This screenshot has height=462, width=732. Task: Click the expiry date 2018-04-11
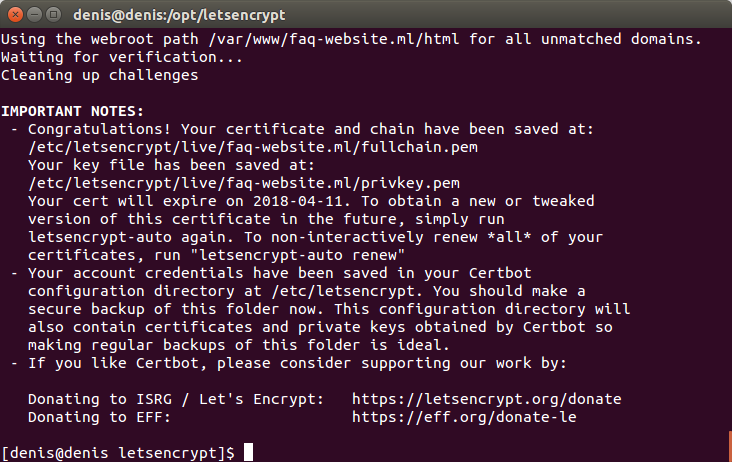pos(301,201)
